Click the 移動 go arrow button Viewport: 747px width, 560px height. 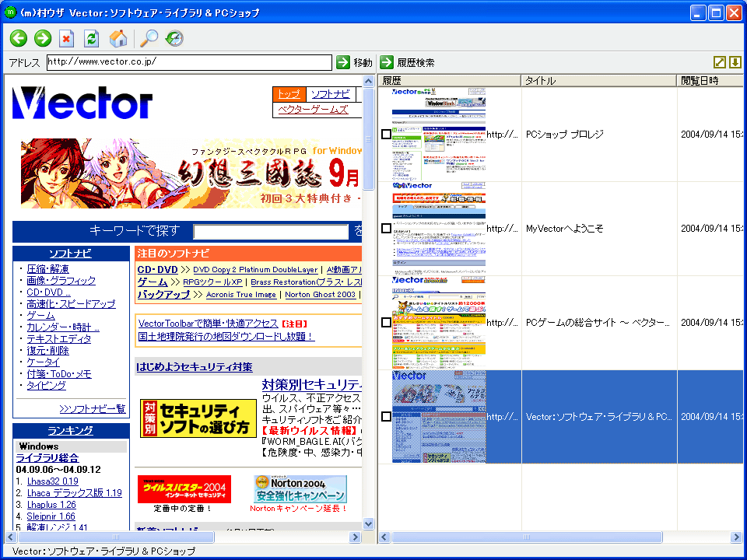click(x=343, y=62)
